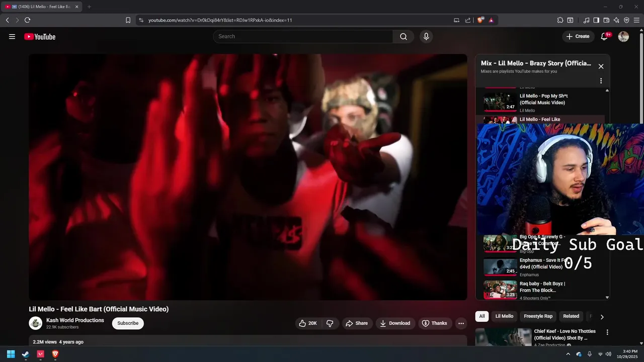The image size is (644, 362).
Task: Open the Kash World Productions channel link
Action: tap(75, 320)
